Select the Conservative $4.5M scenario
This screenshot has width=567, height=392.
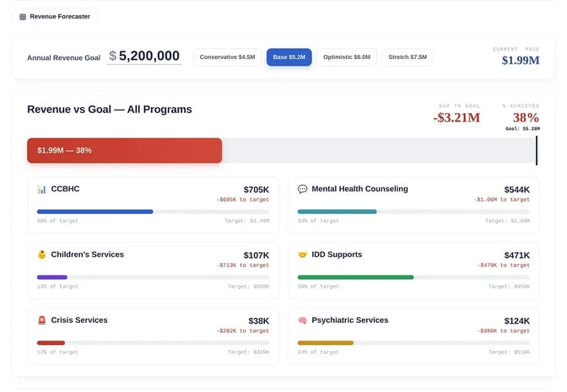pyautogui.click(x=228, y=57)
